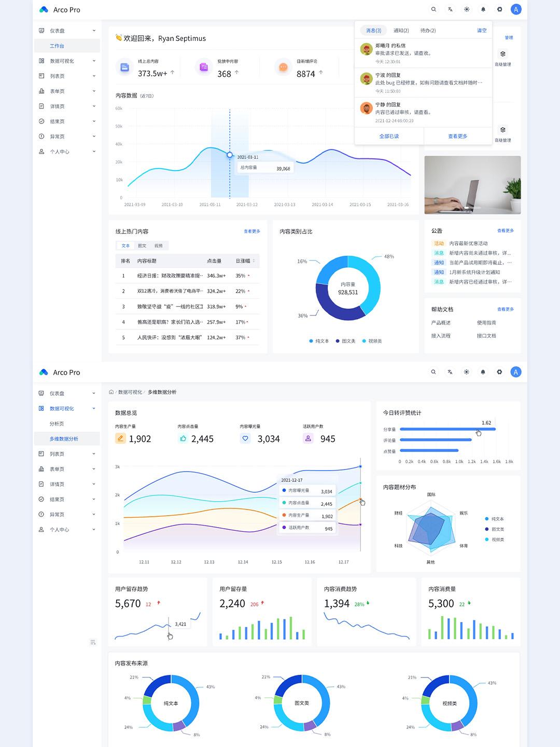Click the 2021-03-11 data point on 内容数据 chart
Image resolution: width=560 pixels, height=747 pixels.
click(x=230, y=155)
